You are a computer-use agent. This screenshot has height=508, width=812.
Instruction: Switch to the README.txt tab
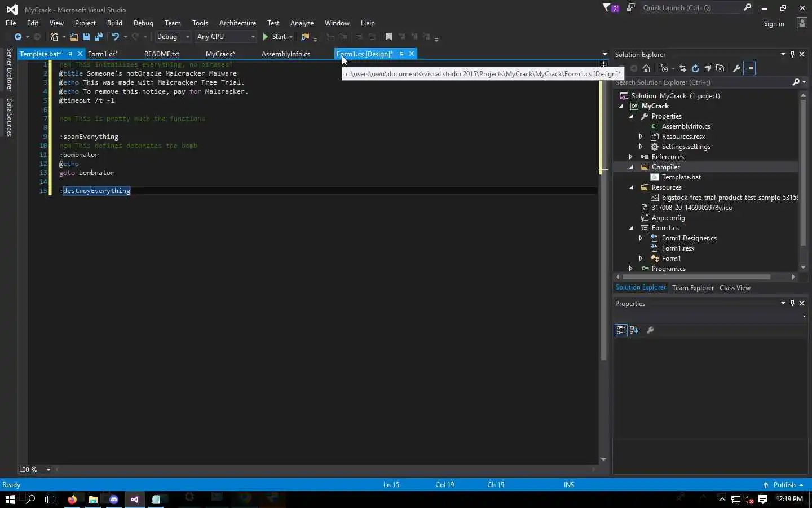[x=162, y=54]
